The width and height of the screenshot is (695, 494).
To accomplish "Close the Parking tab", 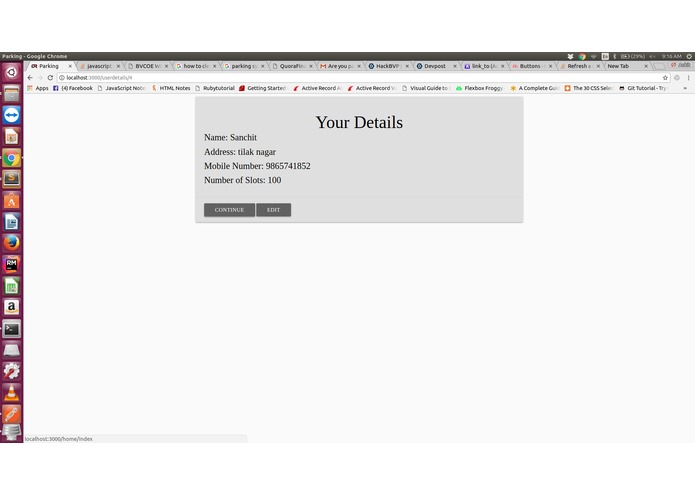I will [x=70, y=66].
